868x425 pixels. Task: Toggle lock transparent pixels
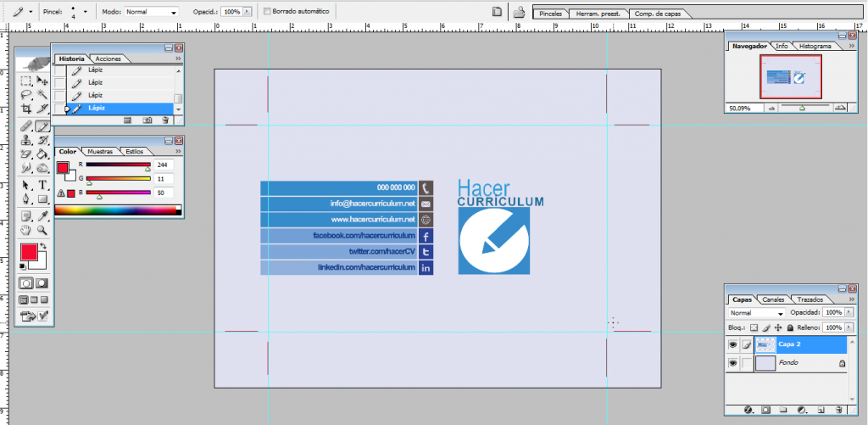(x=754, y=327)
